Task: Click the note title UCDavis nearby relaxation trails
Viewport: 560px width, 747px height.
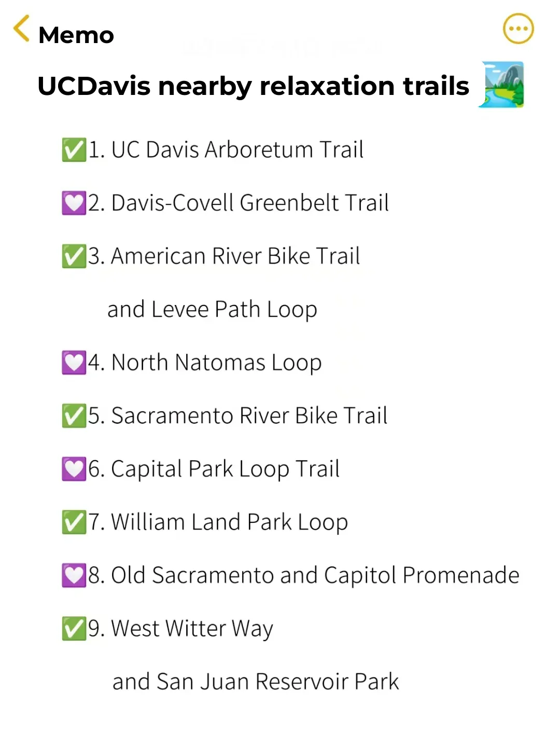Action: (254, 85)
